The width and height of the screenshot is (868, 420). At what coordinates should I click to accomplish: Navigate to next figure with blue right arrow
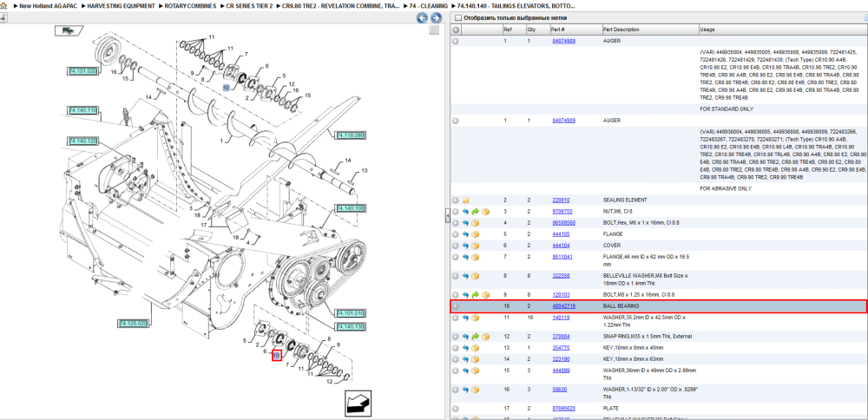point(436,17)
